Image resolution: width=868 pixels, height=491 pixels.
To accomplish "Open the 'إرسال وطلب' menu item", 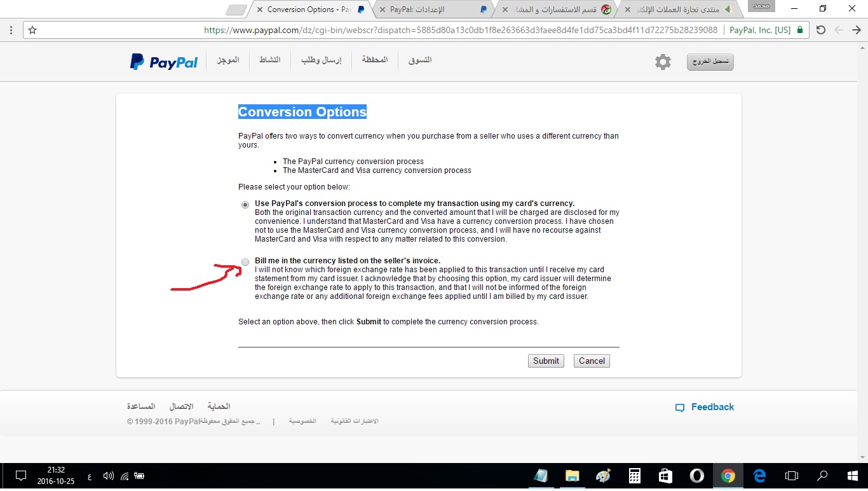I will point(321,60).
